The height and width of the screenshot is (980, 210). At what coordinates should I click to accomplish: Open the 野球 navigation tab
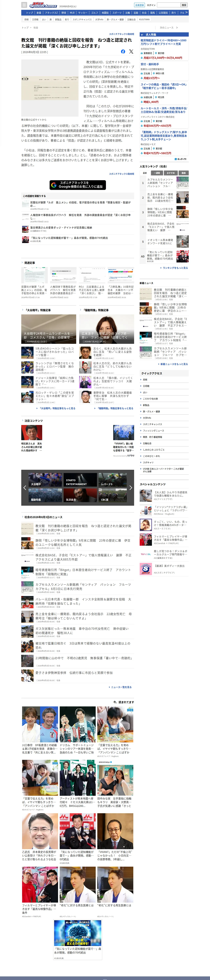pyautogui.click(x=64, y=13)
